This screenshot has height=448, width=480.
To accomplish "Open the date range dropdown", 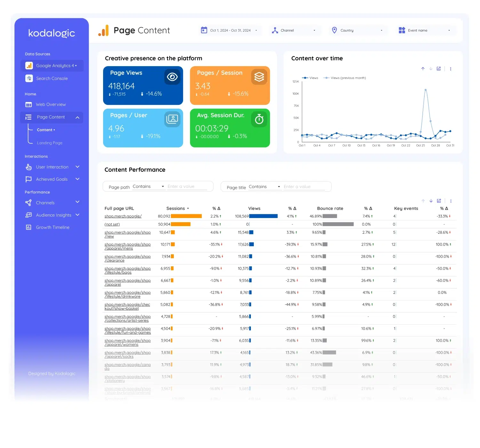I will pyautogui.click(x=230, y=30).
